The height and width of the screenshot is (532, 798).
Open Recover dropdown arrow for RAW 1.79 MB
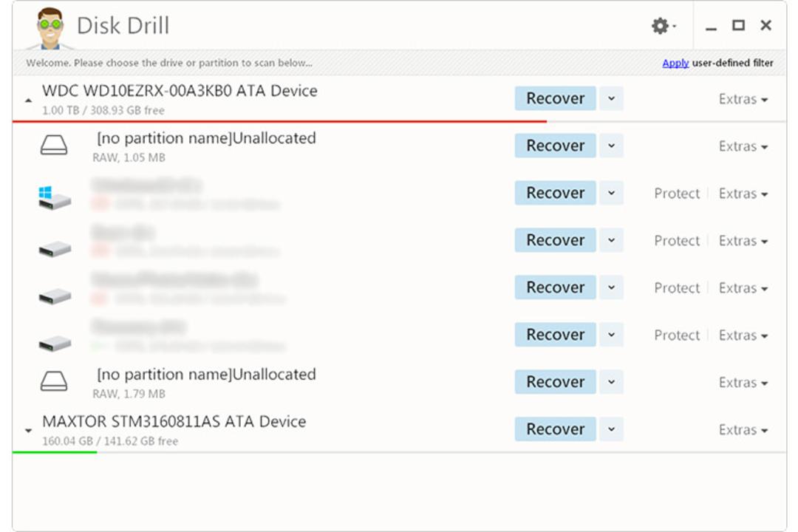(x=611, y=382)
